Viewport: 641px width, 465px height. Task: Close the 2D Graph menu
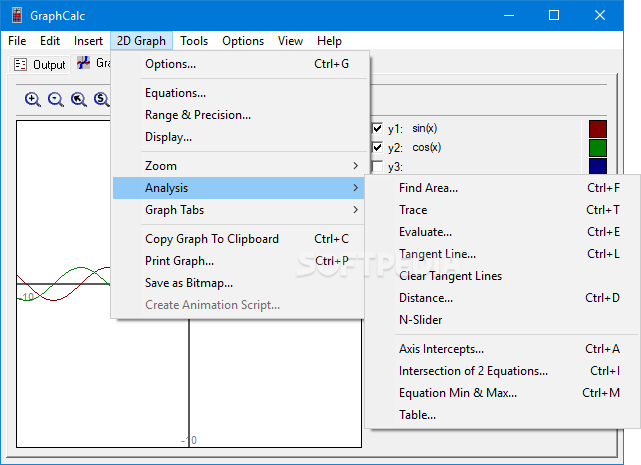[x=141, y=41]
